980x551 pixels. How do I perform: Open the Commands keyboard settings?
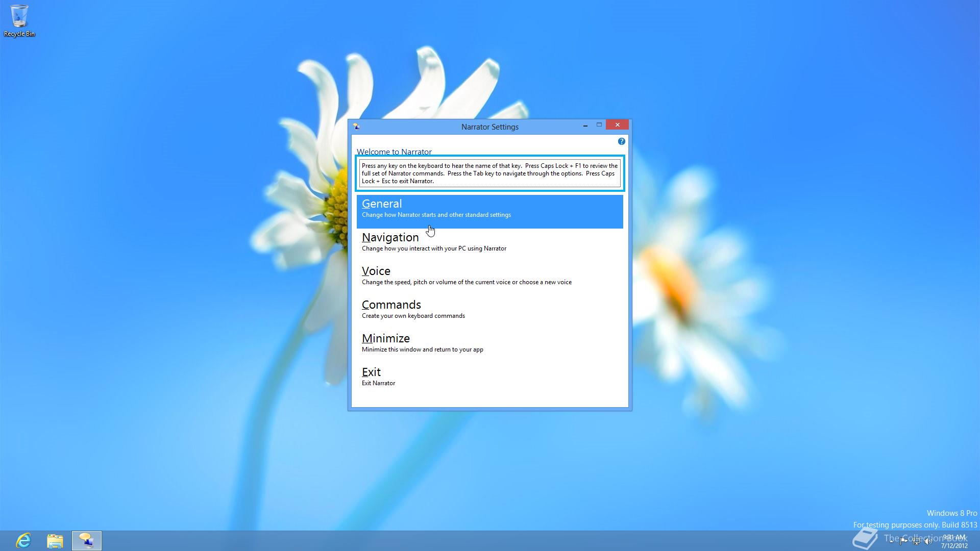(489, 312)
